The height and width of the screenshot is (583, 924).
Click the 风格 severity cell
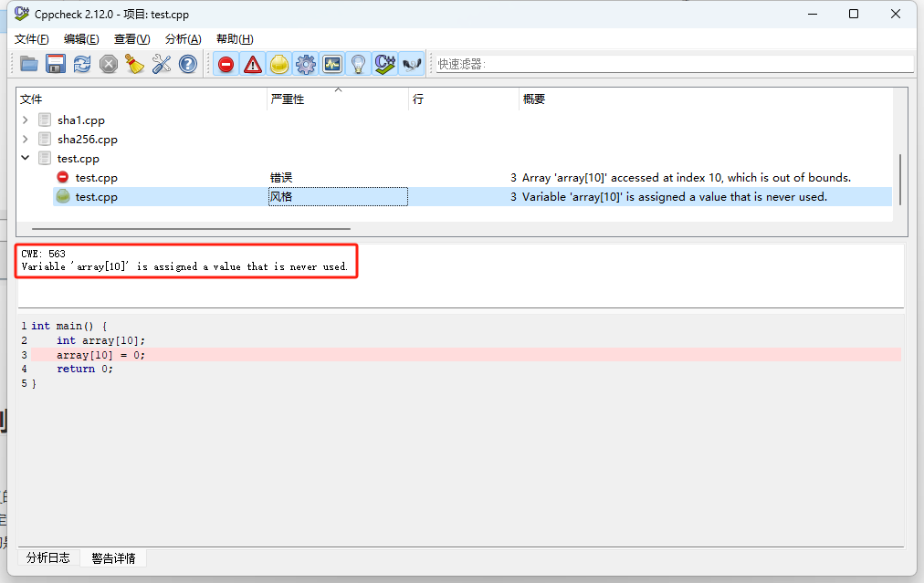click(338, 197)
